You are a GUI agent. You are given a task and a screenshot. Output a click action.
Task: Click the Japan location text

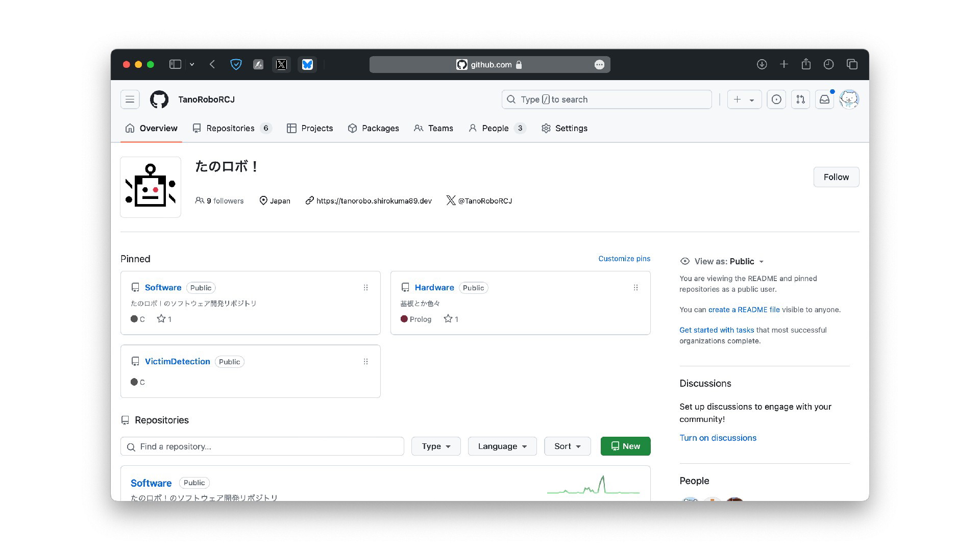pyautogui.click(x=280, y=201)
